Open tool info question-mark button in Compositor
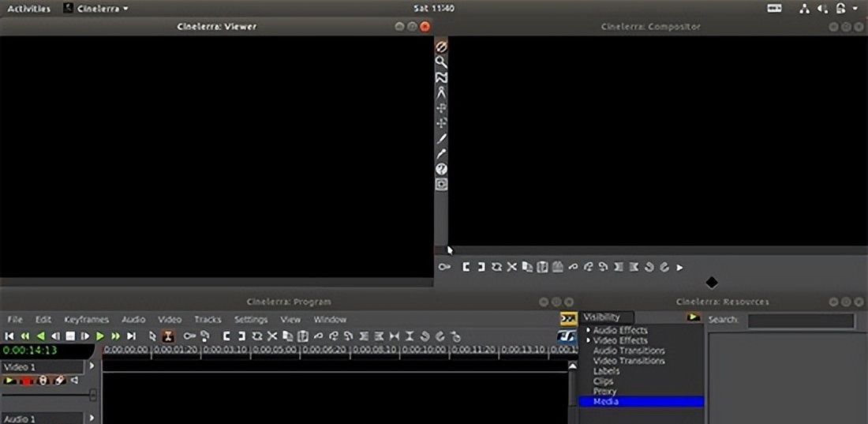The height and width of the screenshot is (424, 868). pyautogui.click(x=441, y=169)
